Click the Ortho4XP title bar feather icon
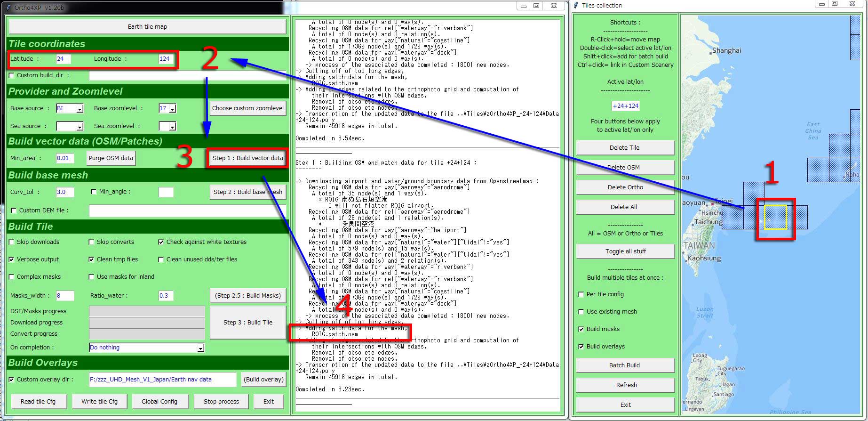This screenshot has width=868, height=421. (x=8, y=8)
